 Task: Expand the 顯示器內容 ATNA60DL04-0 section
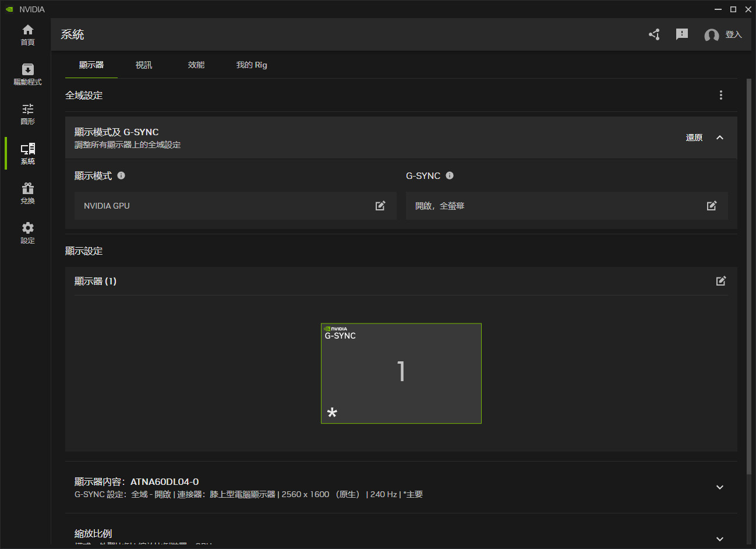[720, 487]
